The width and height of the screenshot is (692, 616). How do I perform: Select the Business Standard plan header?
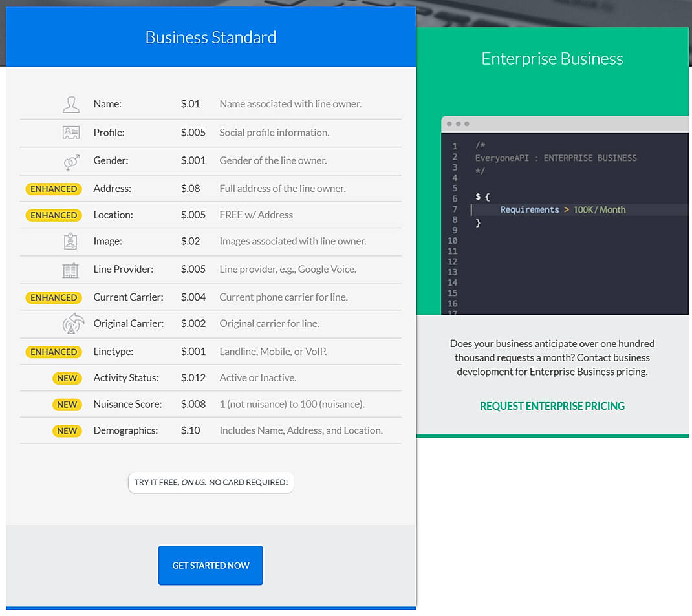(211, 37)
